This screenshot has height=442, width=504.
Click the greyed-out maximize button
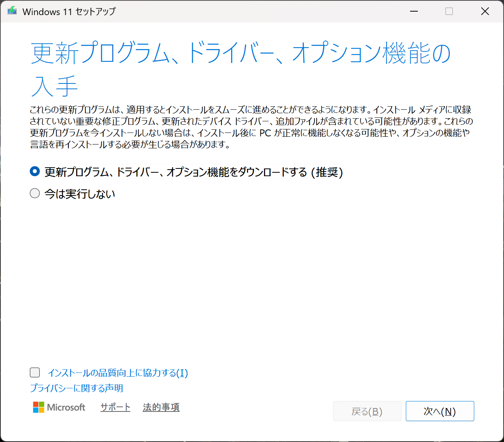pos(449,12)
